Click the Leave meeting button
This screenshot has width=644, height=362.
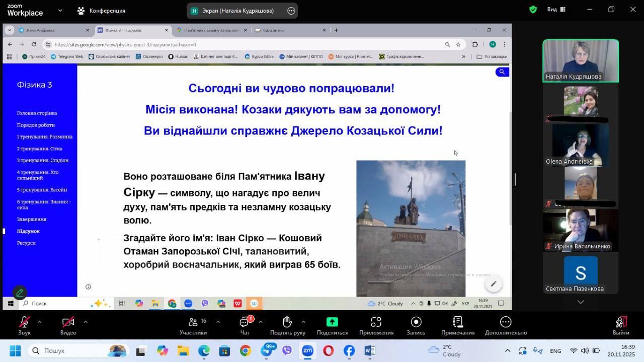621,325
